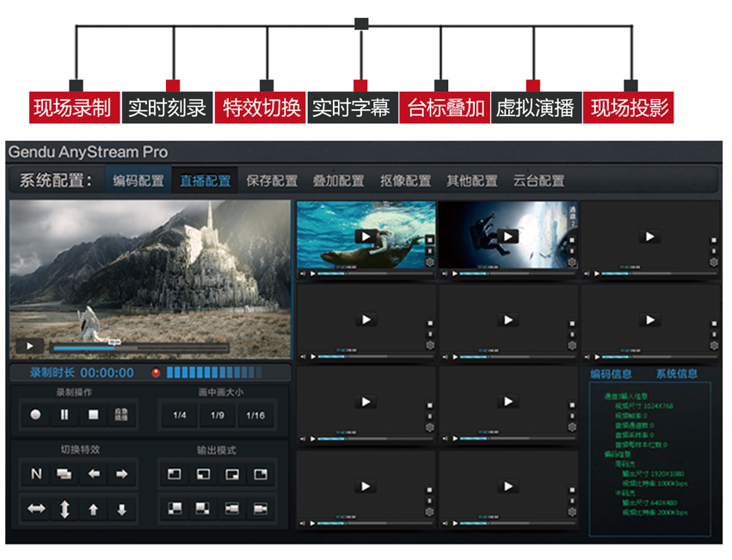Switch to the 系统信息 panel tab

pos(677,373)
